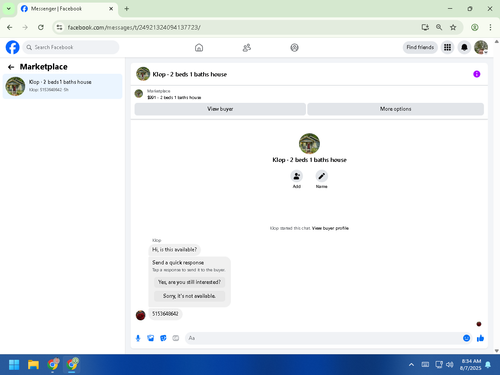This screenshot has width=500, height=375.
Task: Click the Chrome address bar URL
Action: coord(134,27)
